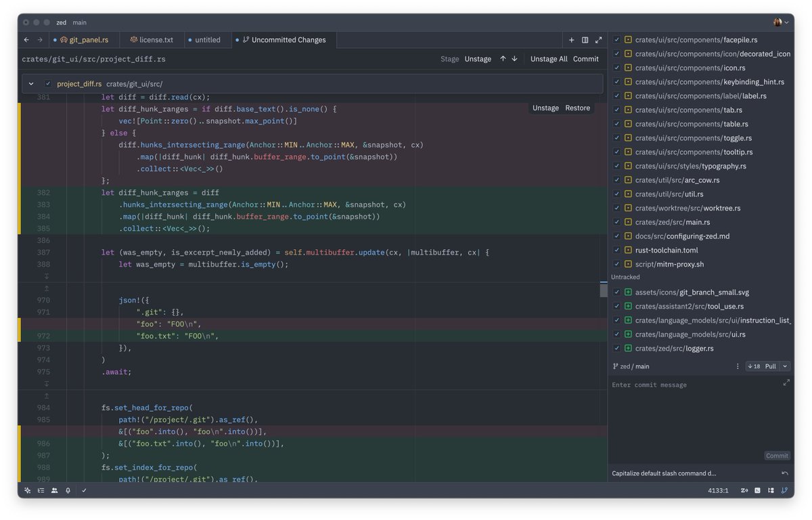Toggle staged checkbox for worktree.rs
This screenshot has width=812, height=520.
[x=616, y=209]
